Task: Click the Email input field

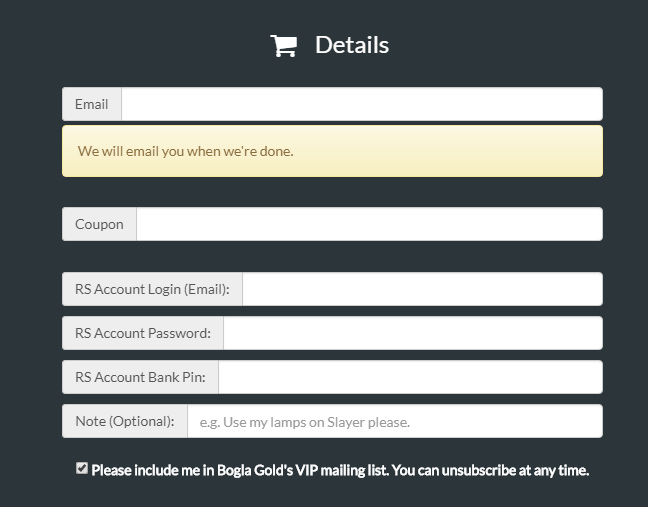Action: [x=362, y=104]
